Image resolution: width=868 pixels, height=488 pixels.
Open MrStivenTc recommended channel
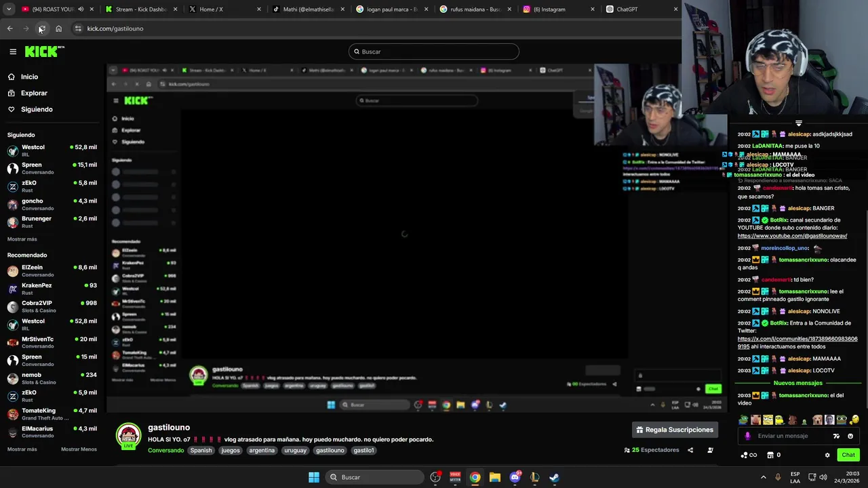click(52, 342)
